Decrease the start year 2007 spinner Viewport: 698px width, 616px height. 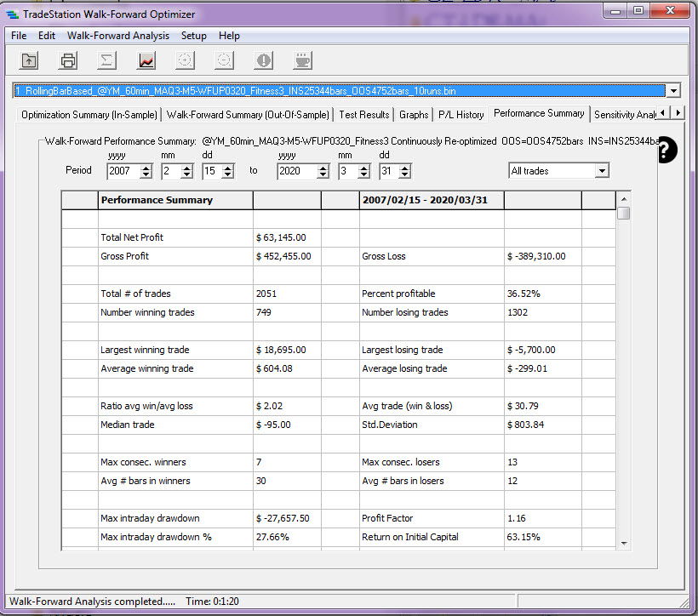(146, 174)
